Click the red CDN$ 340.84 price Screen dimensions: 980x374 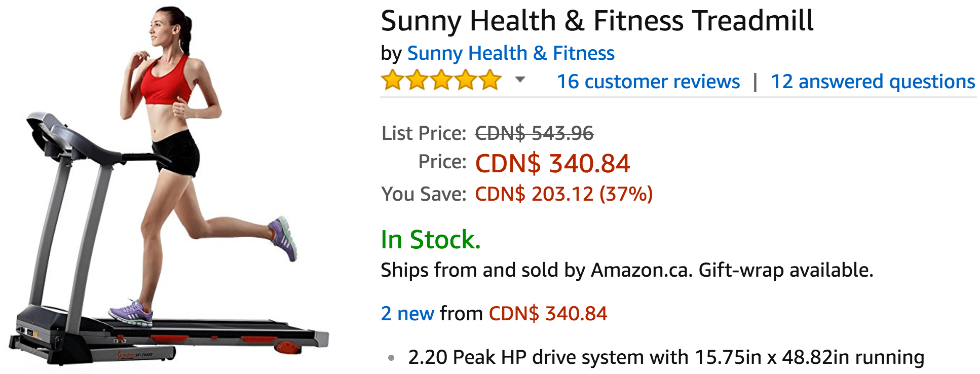point(552,164)
